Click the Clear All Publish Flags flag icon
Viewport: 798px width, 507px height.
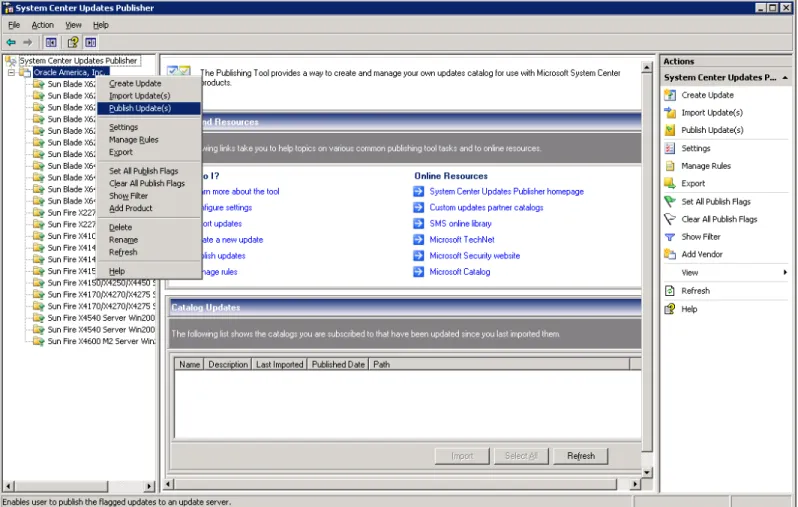670,219
